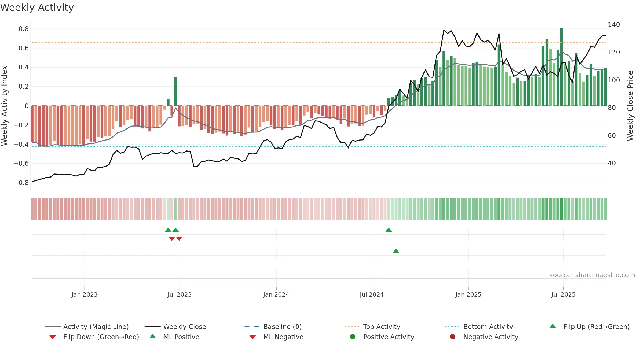Click the Weekly Activity chart title
Screen dimensions: 644x362
coord(37,8)
